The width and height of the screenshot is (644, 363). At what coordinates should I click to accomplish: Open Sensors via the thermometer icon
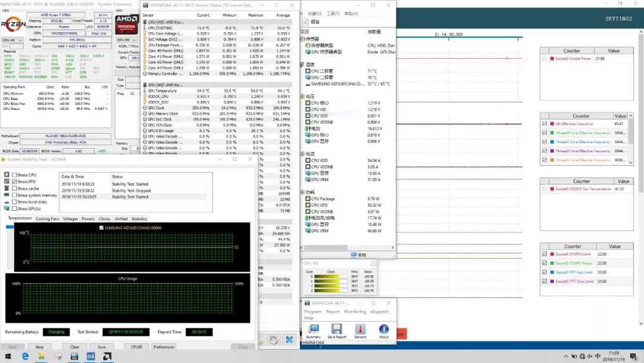point(360,330)
